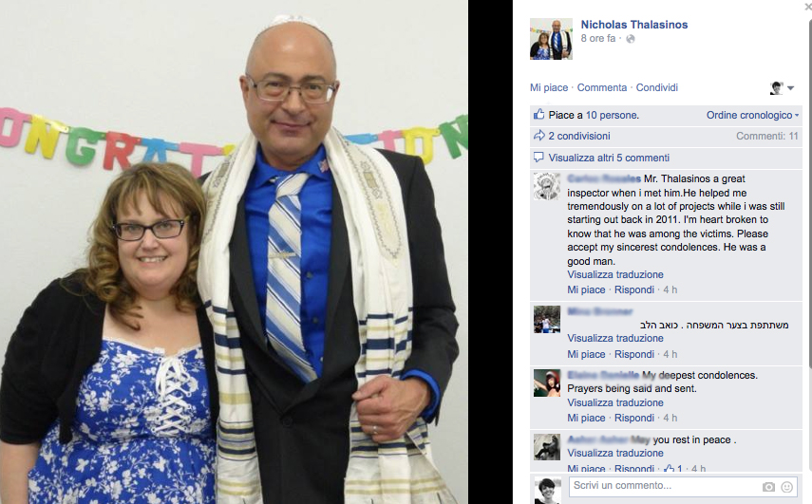Screen dimensions: 812x504
Task: Open the emoji smiley picker
Action: point(786,487)
